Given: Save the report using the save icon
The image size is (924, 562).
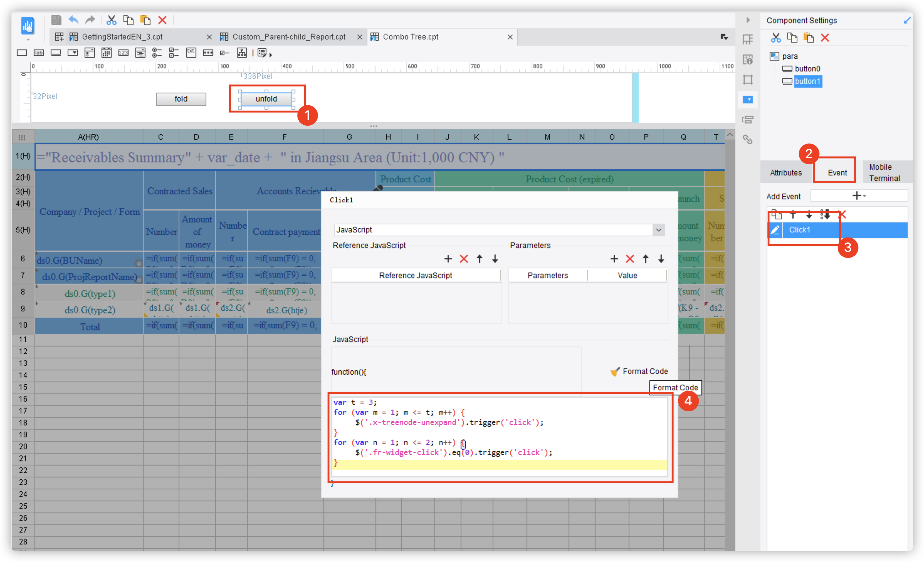Looking at the screenshot, I should pyautogui.click(x=56, y=20).
